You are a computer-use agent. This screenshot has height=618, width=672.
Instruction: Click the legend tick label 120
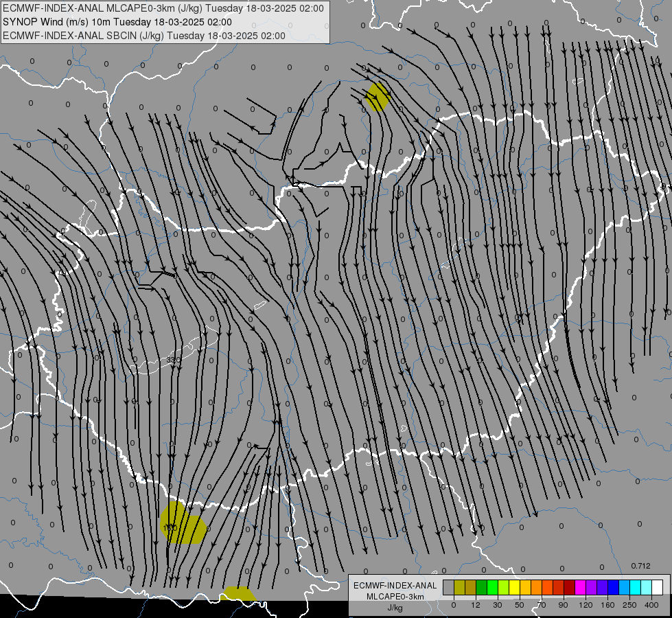[x=586, y=605]
